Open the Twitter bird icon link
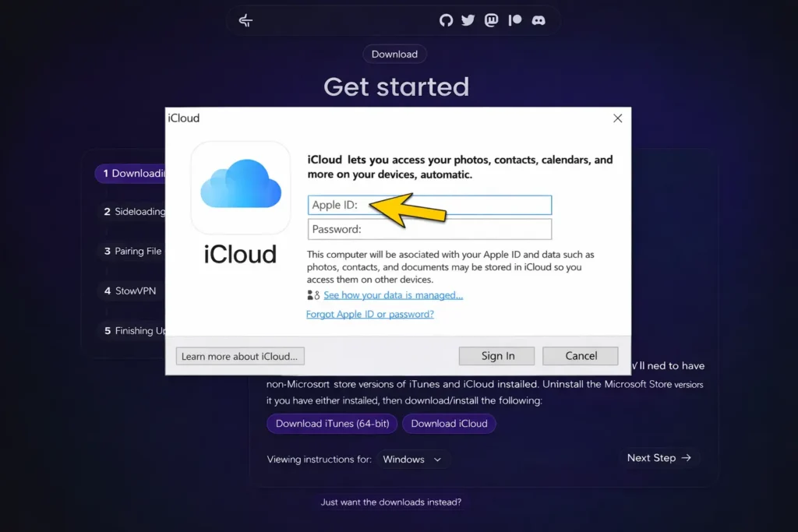Image resolution: width=798 pixels, height=532 pixels. [468, 20]
